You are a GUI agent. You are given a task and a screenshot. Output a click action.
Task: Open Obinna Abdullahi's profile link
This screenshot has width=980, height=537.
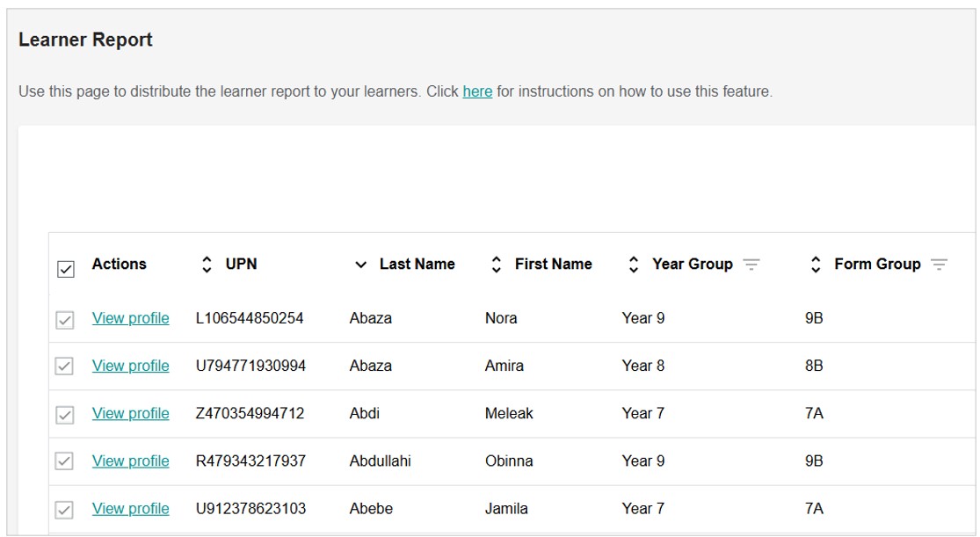click(130, 461)
